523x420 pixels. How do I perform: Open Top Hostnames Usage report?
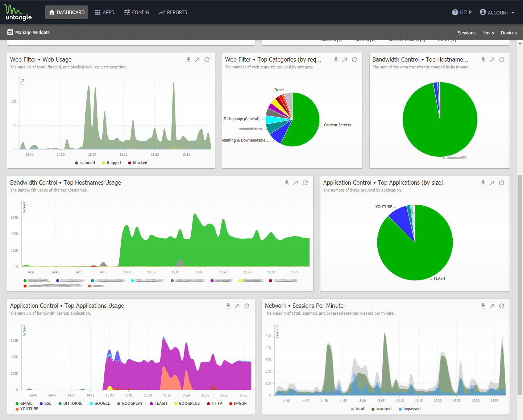[295, 183]
